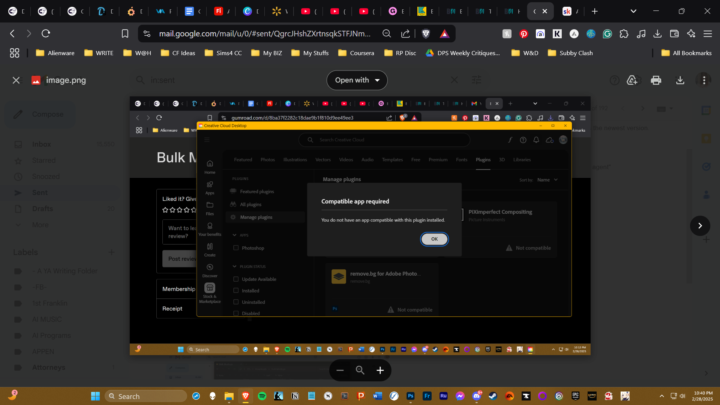
Task: Open Steam from the taskbar
Action: pyautogui.click(x=493, y=396)
